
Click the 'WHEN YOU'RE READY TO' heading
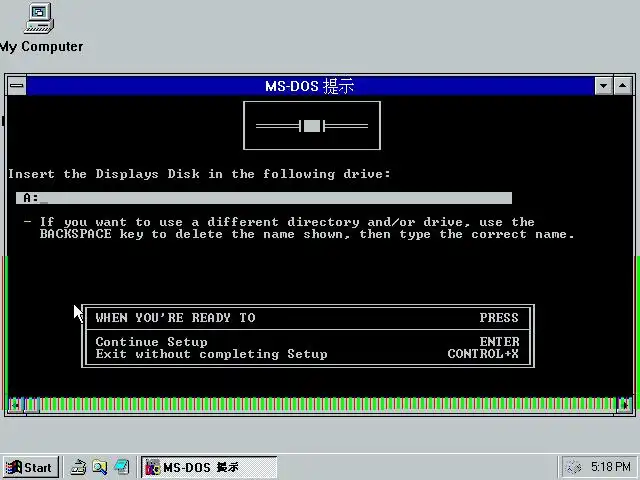coord(176,318)
